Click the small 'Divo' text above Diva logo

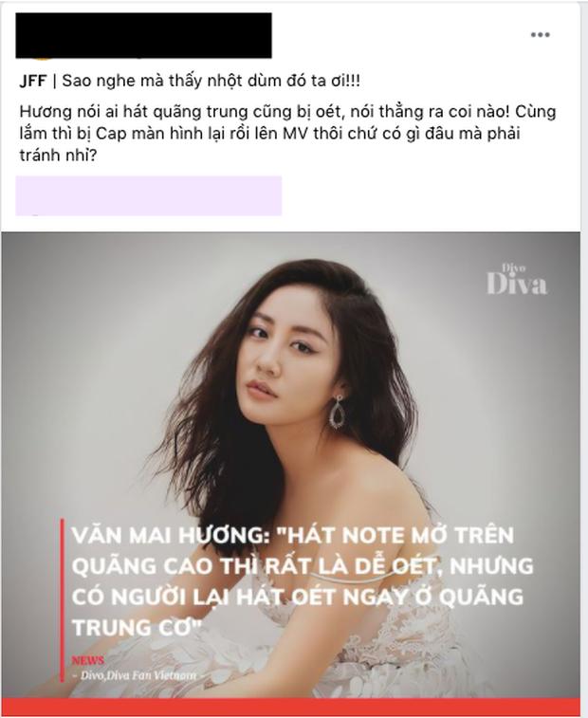tap(513, 267)
